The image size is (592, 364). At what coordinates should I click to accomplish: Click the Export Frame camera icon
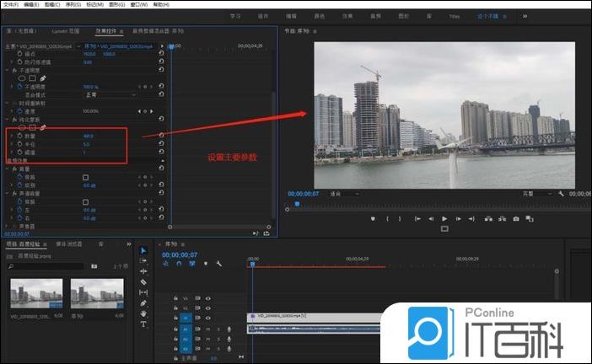(x=515, y=219)
